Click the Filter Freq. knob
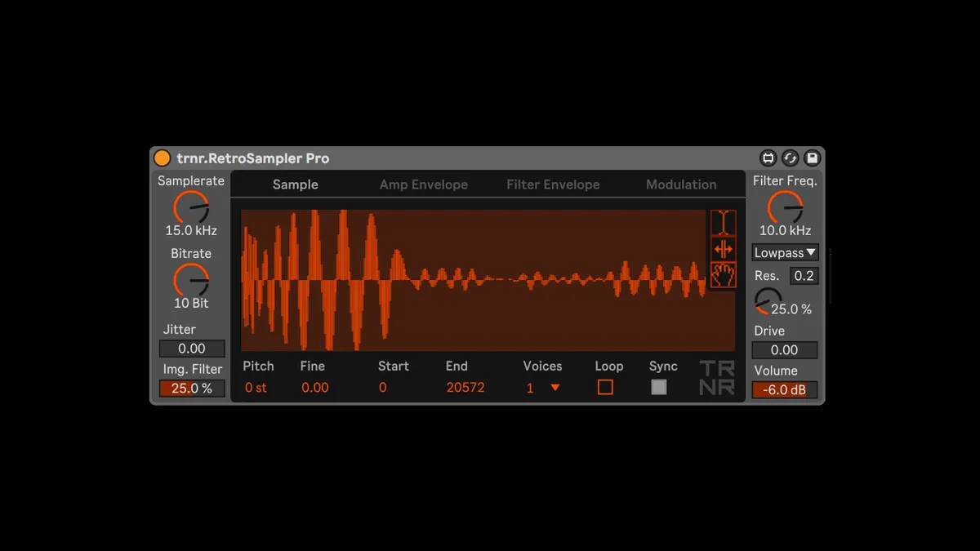980x551 pixels. pos(785,207)
